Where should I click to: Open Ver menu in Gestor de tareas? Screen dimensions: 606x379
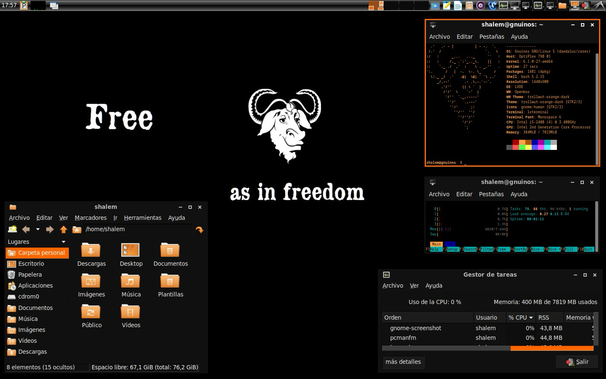(x=414, y=286)
